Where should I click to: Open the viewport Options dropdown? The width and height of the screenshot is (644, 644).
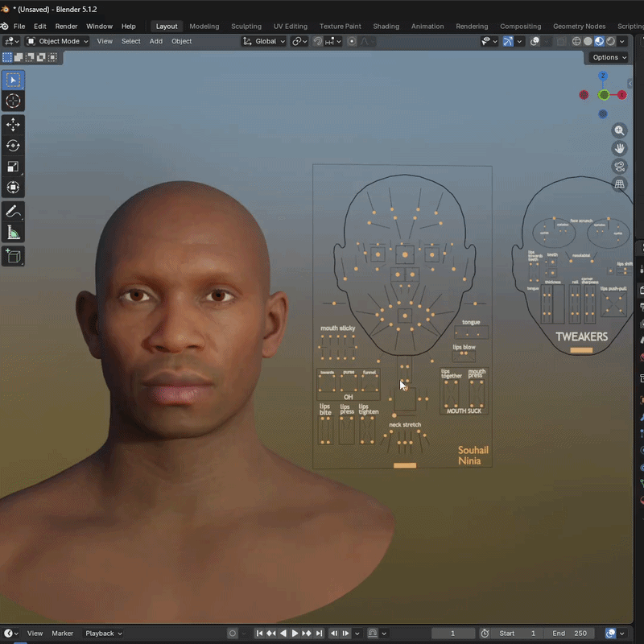point(609,57)
